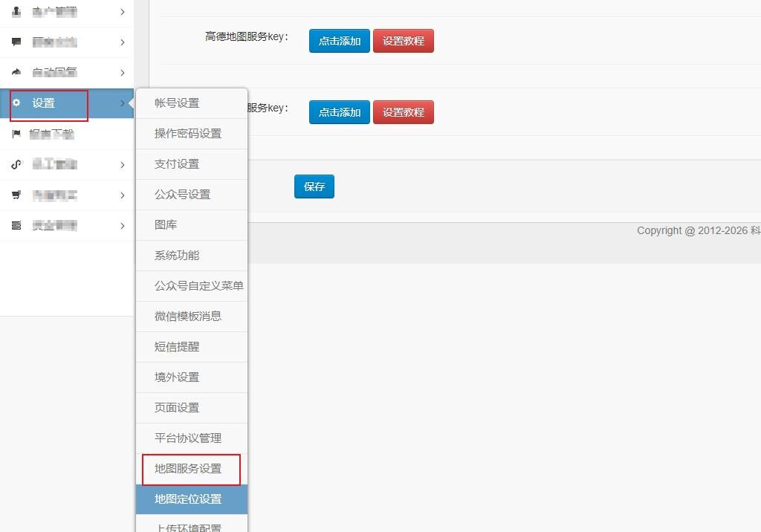Click the second 点击添加 button

[x=339, y=112]
